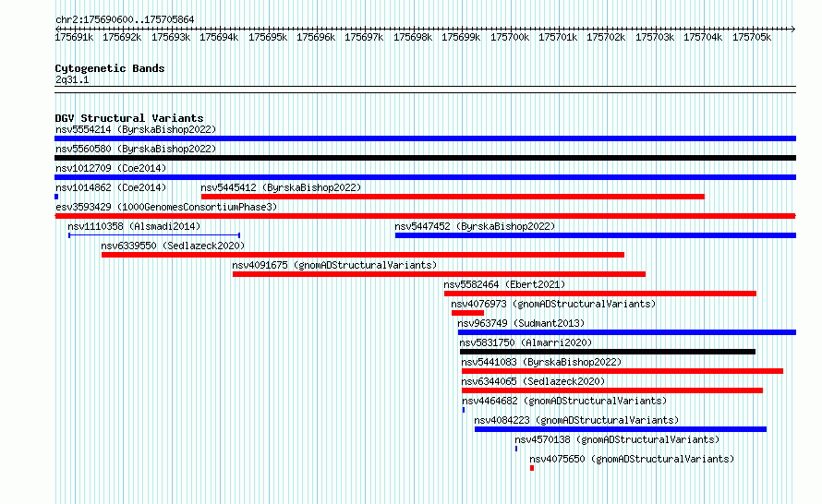Click the 175697k ruler tick label
The height and width of the screenshot is (504, 822).
tap(364, 37)
